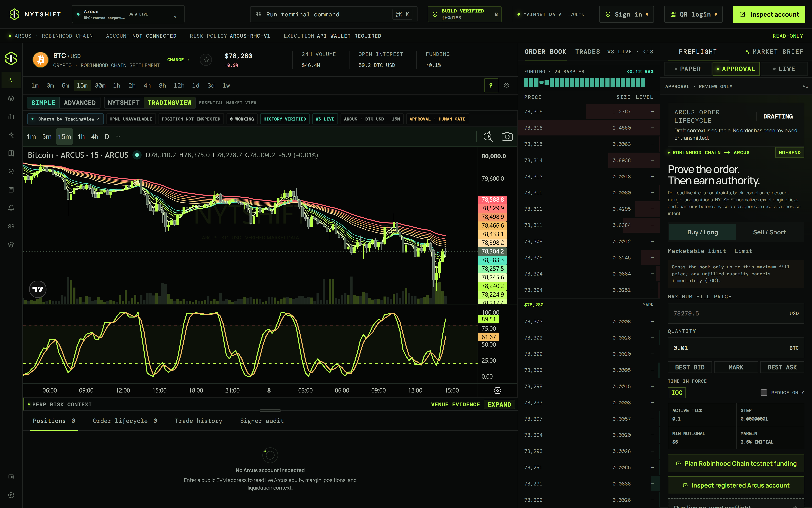Select the 1h timeframe in top row
Image resolution: width=812 pixels, height=508 pixels.
click(117, 85)
